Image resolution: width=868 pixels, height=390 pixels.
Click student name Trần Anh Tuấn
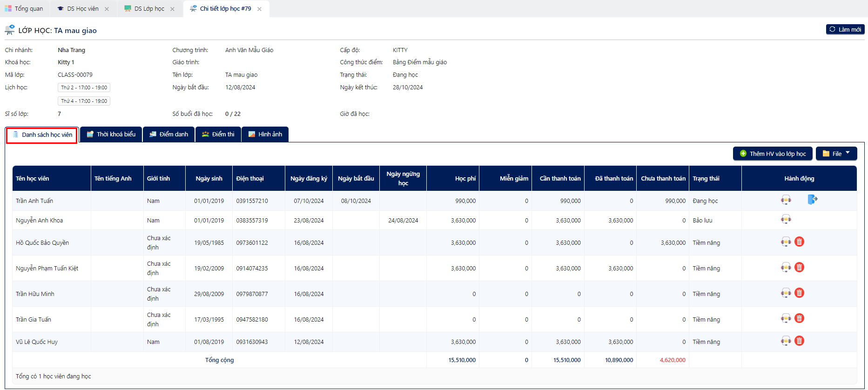34,201
